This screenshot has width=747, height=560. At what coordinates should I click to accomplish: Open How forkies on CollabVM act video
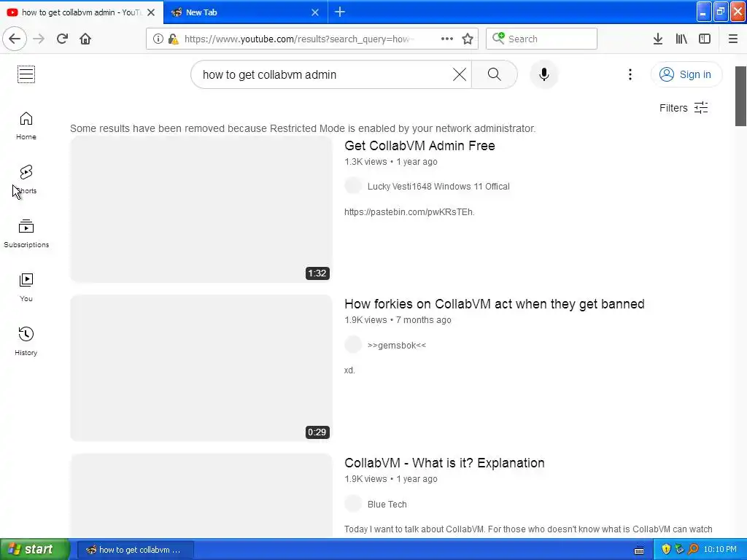point(494,304)
